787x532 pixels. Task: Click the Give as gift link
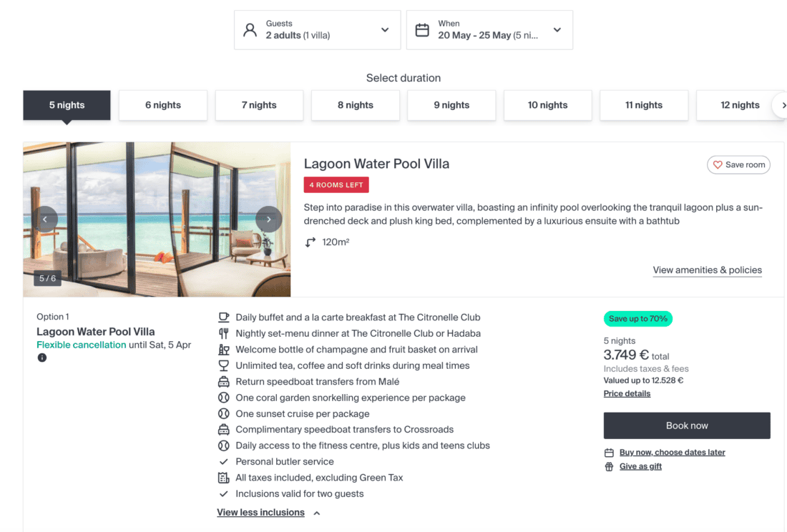pos(640,467)
